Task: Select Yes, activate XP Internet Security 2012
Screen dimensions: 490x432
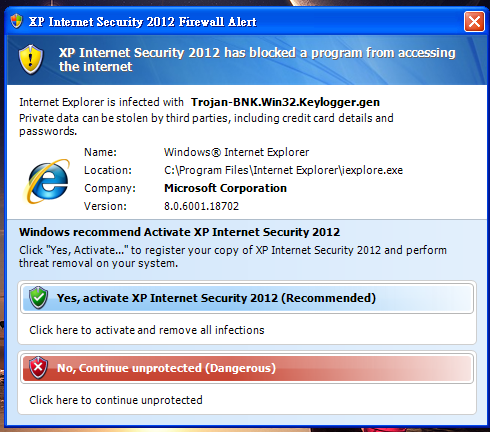Action: click(247, 298)
